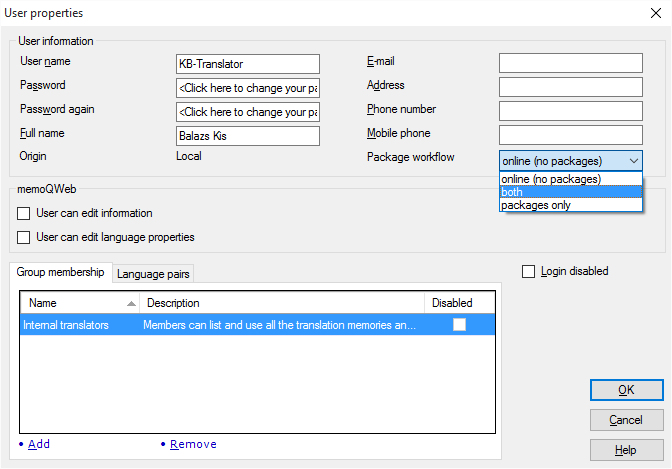Click the Add group link
Viewport: 672px width, 469px height.
[38, 444]
